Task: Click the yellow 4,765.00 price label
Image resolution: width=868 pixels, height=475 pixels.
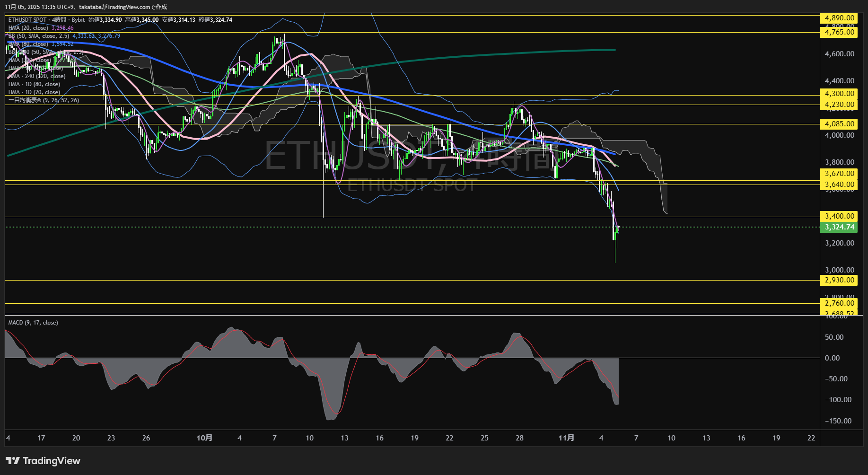Action: (x=839, y=32)
